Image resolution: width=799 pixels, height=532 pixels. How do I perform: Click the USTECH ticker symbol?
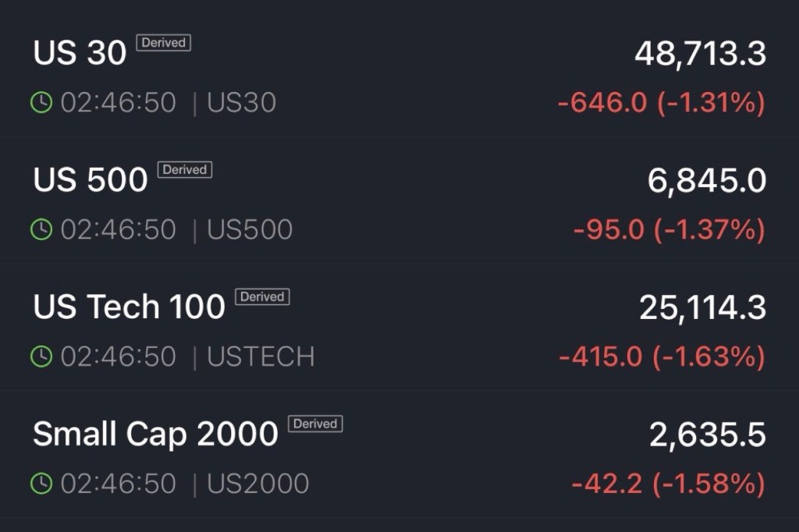(261, 356)
